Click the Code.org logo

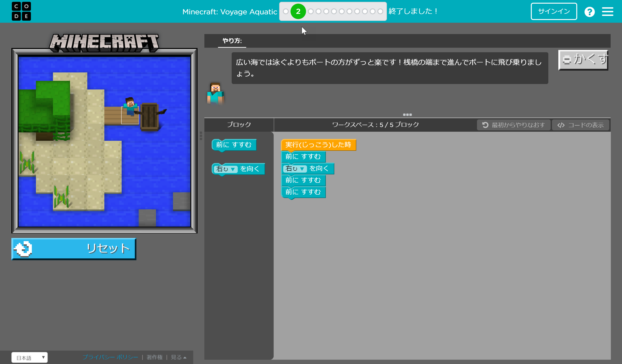[x=21, y=11]
